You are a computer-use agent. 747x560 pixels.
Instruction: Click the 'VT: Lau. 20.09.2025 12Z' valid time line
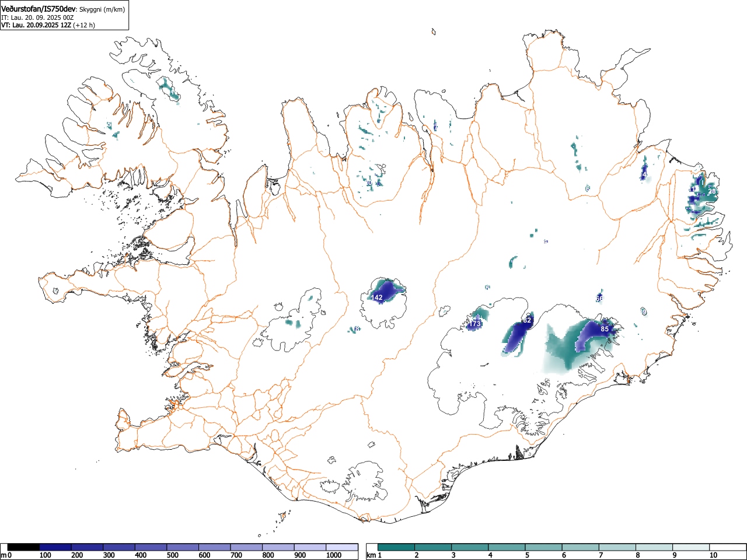point(36,25)
